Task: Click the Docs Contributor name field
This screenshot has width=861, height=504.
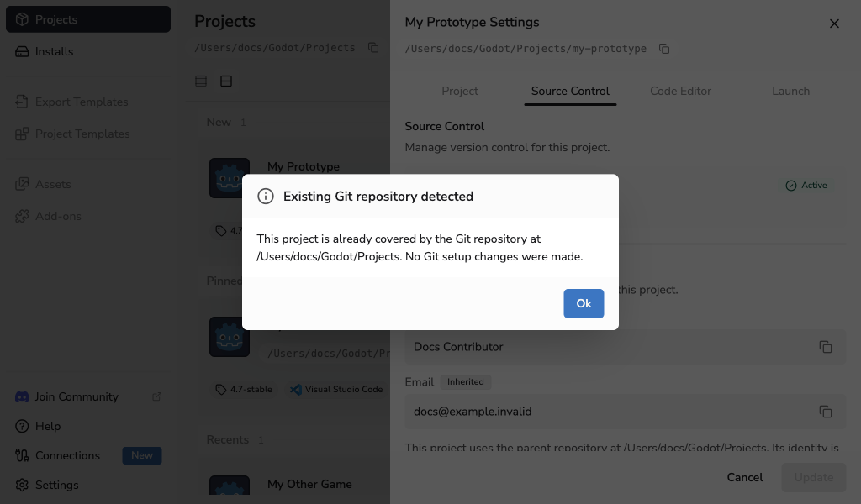Action: pyautogui.click(x=626, y=347)
